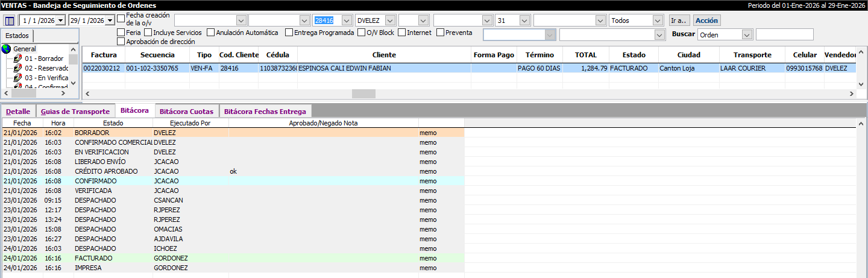Image resolution: width=868 pixels, height=278 pixels.
Task: Click the Buscar search text field
Action: [784, 35]
